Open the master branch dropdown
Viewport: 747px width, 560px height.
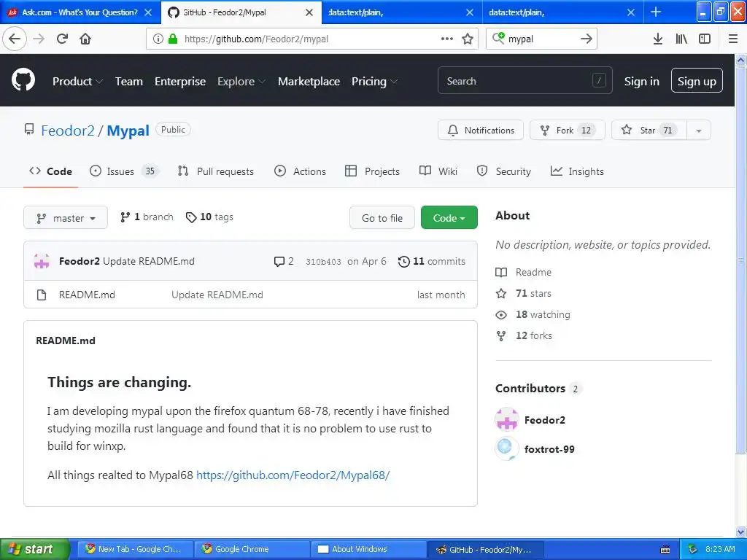point(66,217)
